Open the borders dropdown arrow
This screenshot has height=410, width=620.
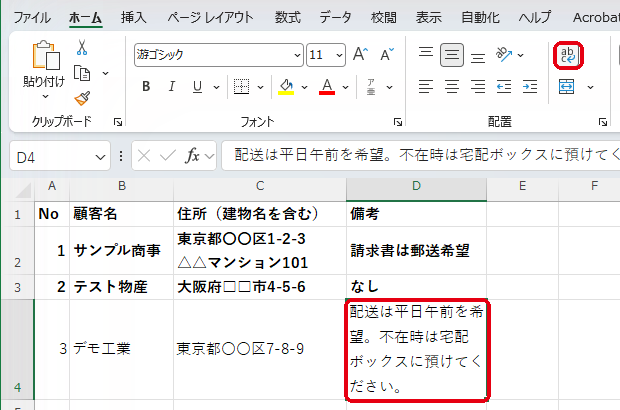click(260, 87)
